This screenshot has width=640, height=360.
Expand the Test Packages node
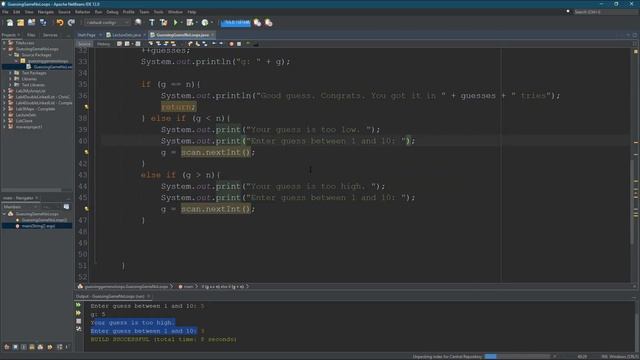pyautogui.click(x=11, y=73)
